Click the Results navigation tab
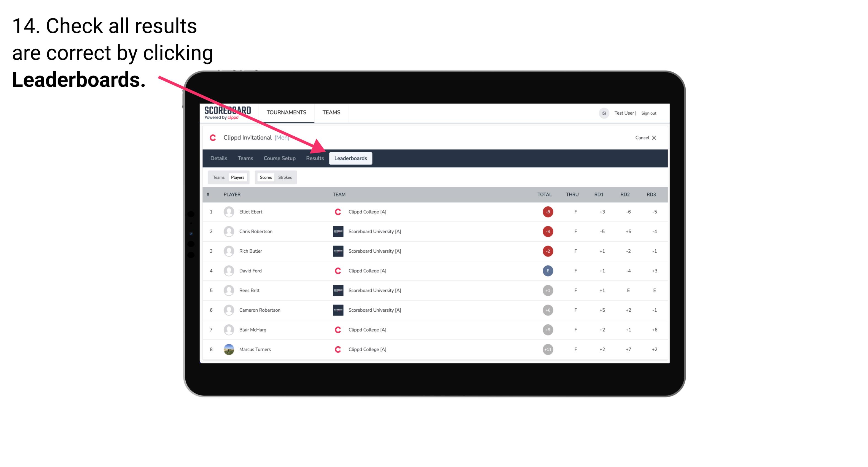Image resolution: width=868 pixels, height=467 pixels. coord(314,158)
